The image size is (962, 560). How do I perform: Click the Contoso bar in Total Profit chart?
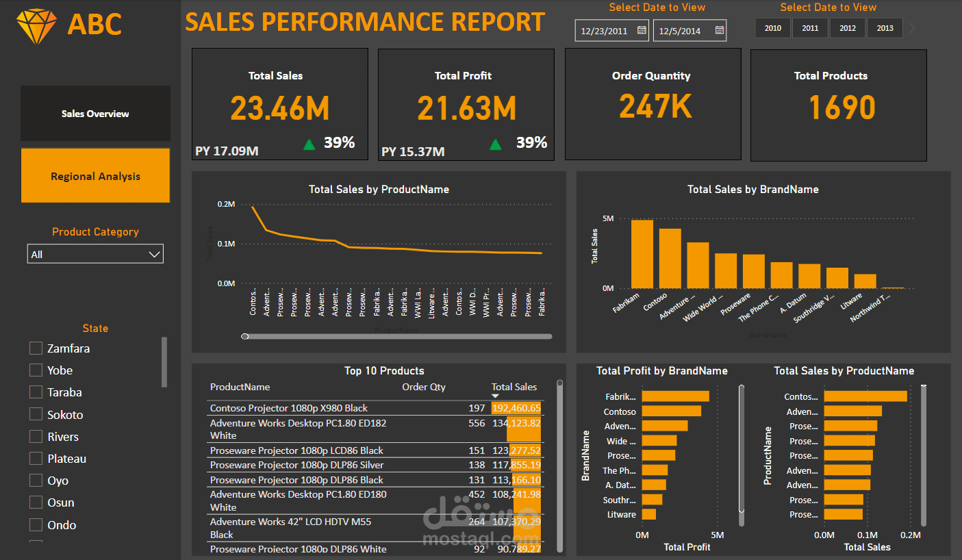(x=672, y=411)
